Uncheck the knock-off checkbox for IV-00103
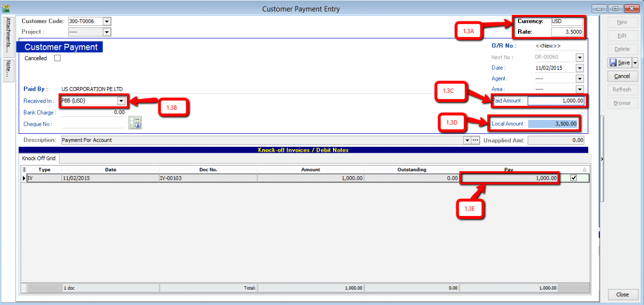The width and height of the screenshot is (644, 305). 573,178
